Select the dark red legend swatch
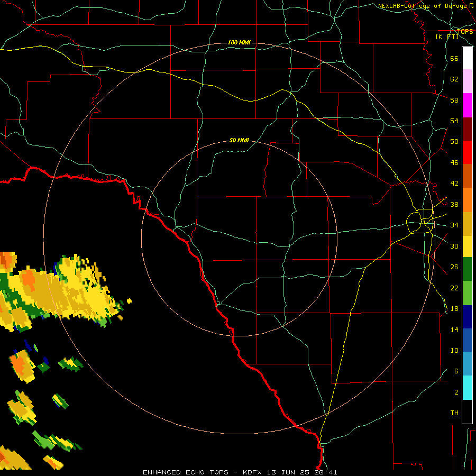Screen dimensions: 476x476 pos(467,129)
